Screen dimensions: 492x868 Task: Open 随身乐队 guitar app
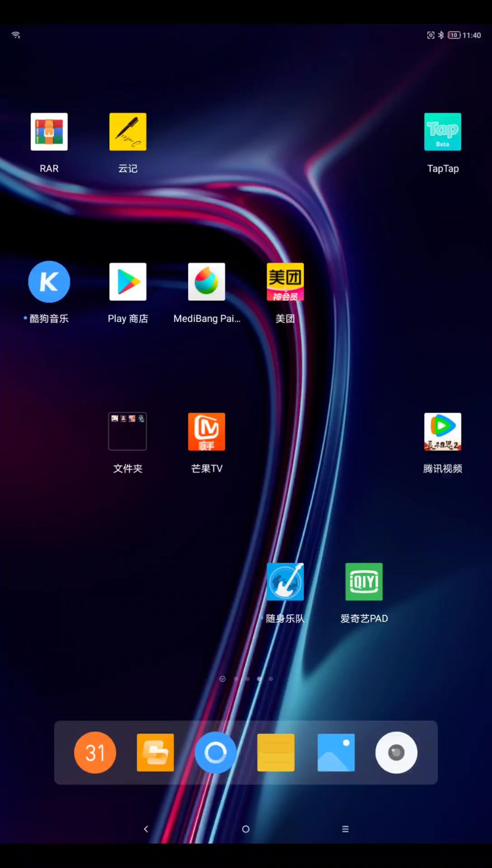(285, 582)
